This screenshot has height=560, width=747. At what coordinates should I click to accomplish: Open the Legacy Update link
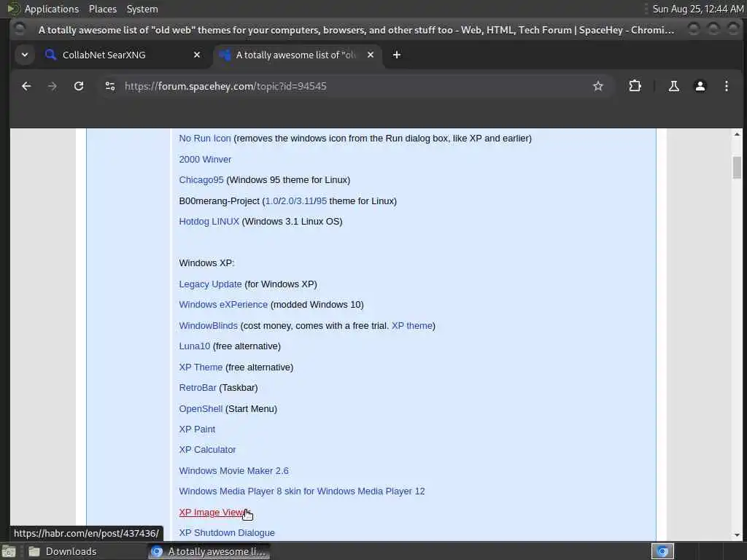tap(210, 284)
